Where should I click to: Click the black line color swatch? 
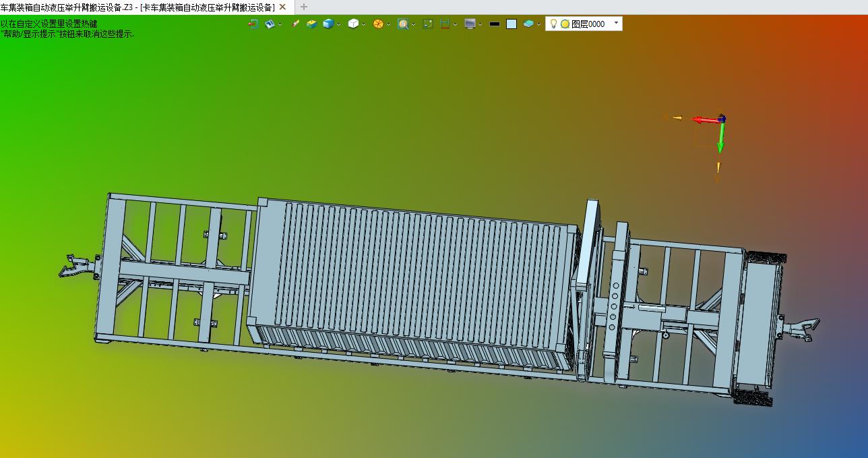495,24
